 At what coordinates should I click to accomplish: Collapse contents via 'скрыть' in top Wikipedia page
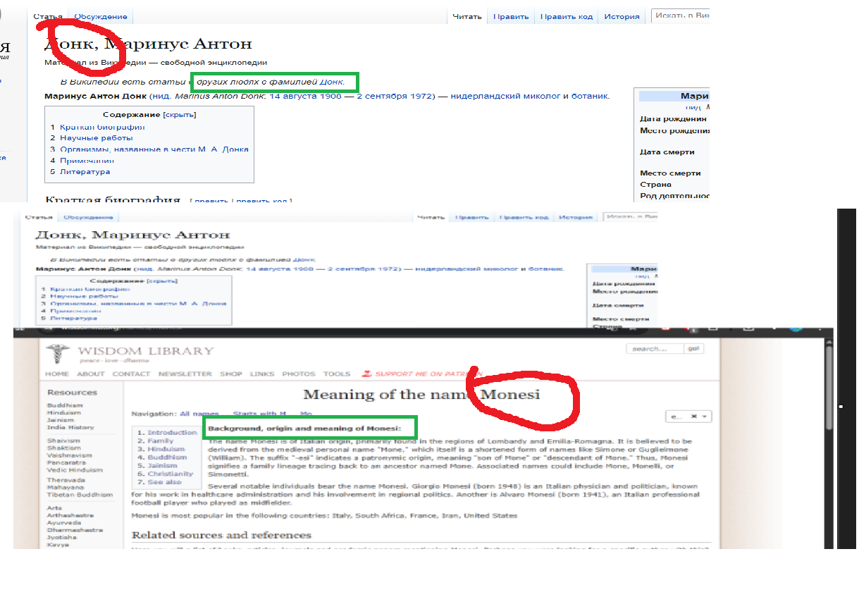click(180, 115)
